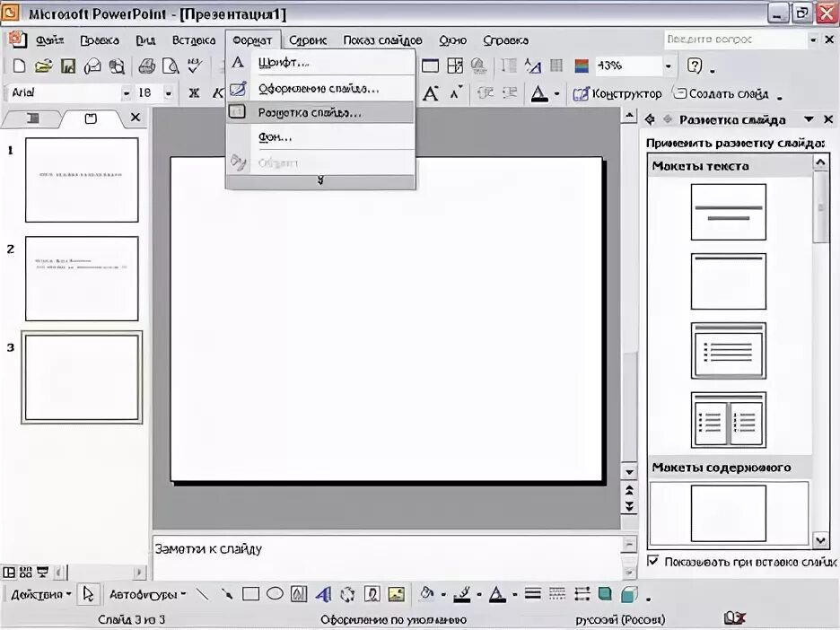Toggle Color/Grayscale view icon
The height and width of the screenshot is (630, 840).
coord(582,66)
